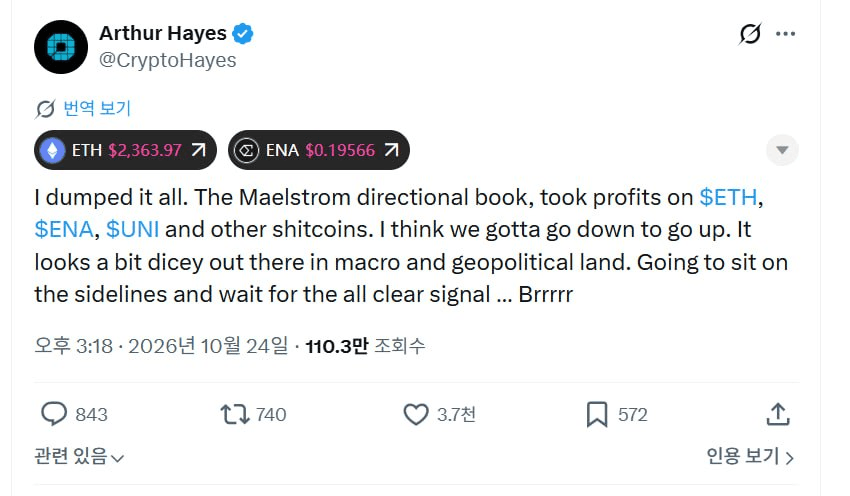Open the ENA $0.19566 price chip

(x=319, y=150)
